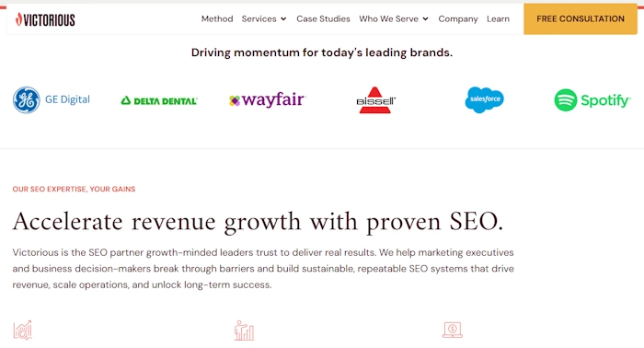Viewport: 644px width, 348px height.
Task: Click the Victorious flame logo
Action: (x=45, y=19)
